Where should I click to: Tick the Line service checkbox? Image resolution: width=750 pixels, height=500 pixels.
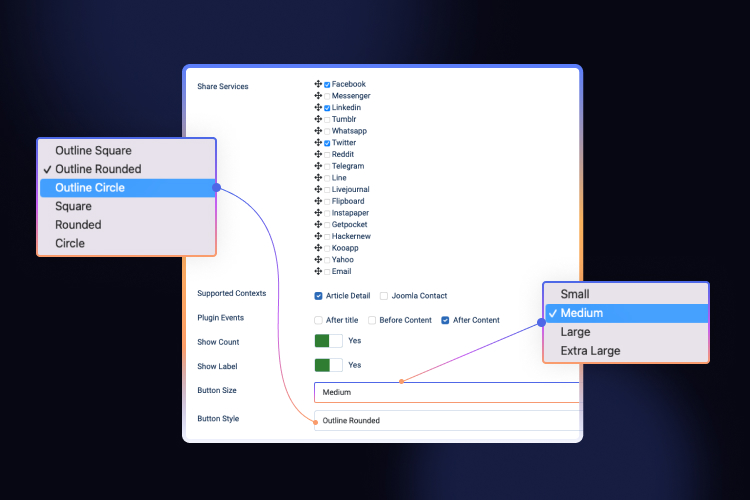point(327,178)
